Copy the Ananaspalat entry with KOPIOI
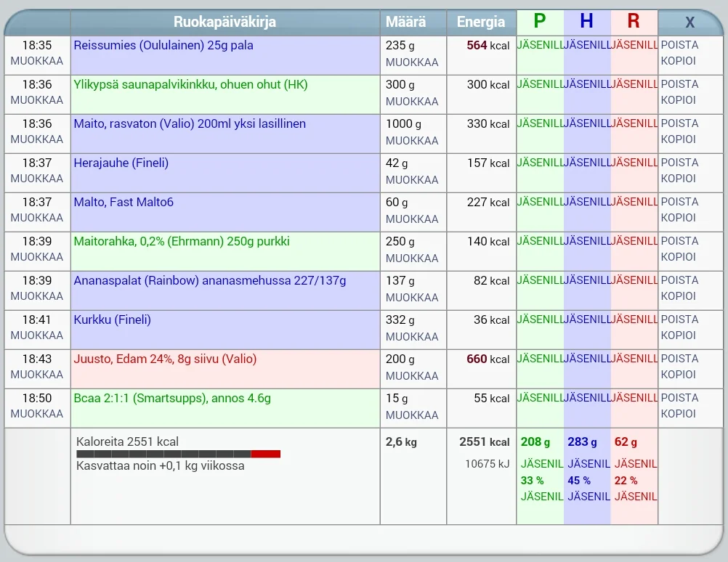 pos(679,296)
